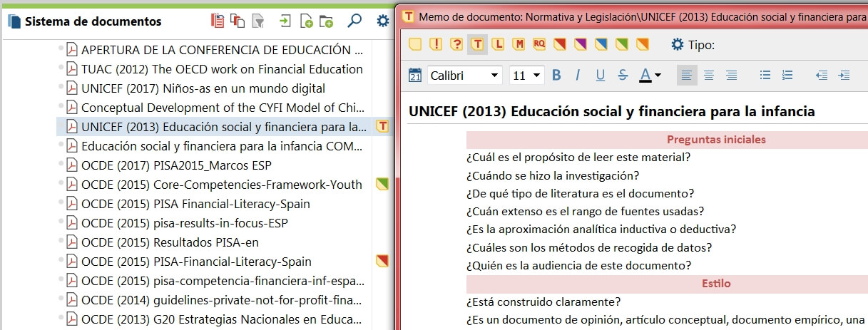
Task: Decrease the paragraph indent
Action: [x=822, y=75]
